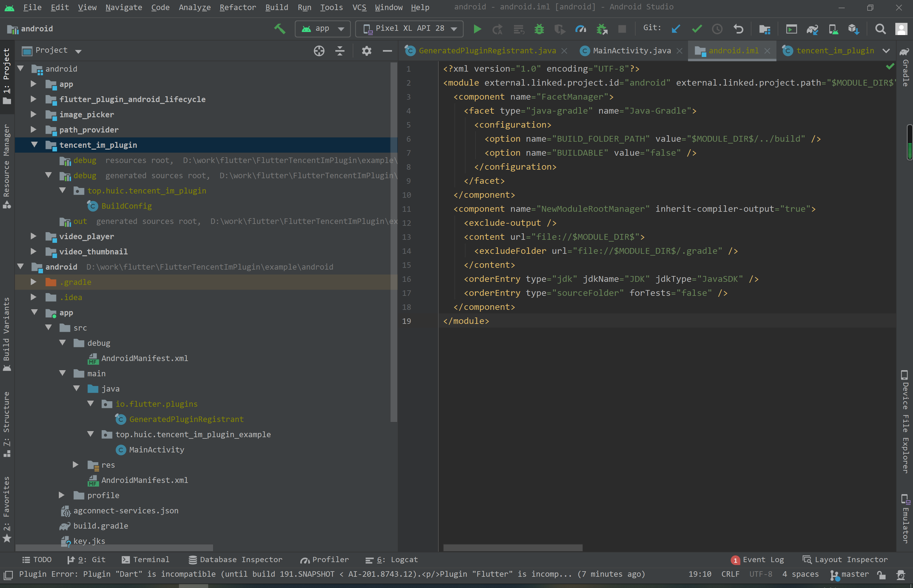This screenshot has height=588, width=913.
Task: Run the app configuration
Action: click(x=477, y=29)
